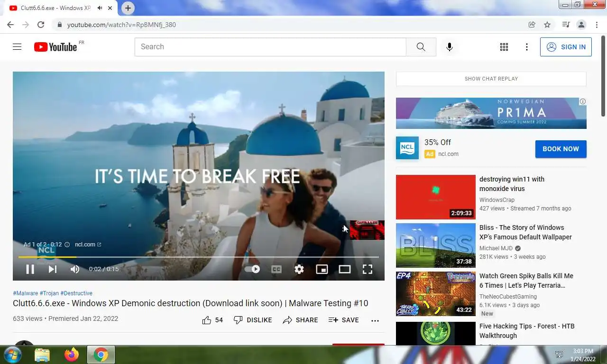This screenshot has height=364, width=607.
Task: Click the SIGN IN button
Action: point(566,47)
